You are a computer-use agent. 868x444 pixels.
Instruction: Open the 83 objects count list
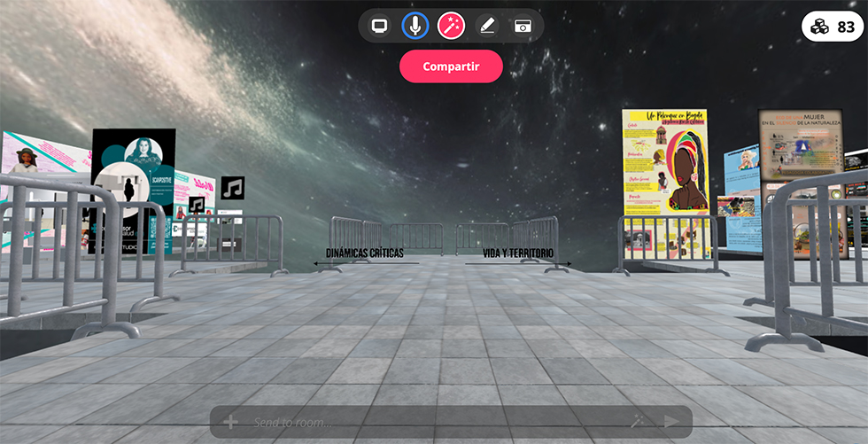click(x=832, y=27)
